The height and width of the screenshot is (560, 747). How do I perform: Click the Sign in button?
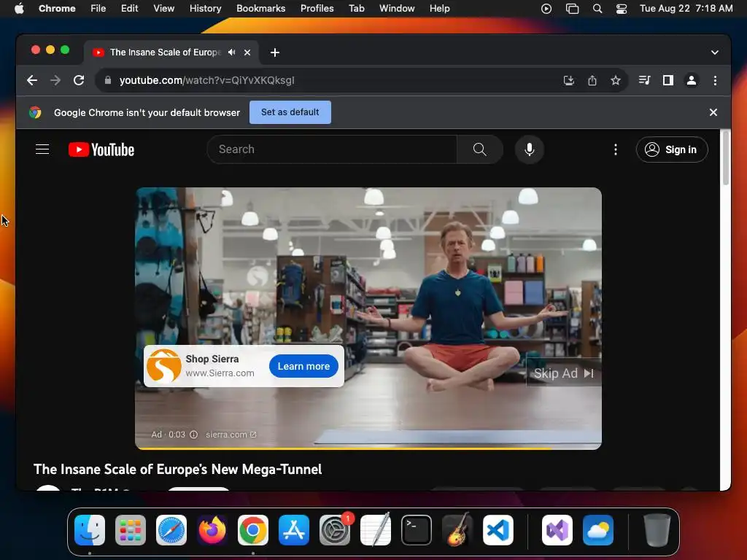pos(672,149)
